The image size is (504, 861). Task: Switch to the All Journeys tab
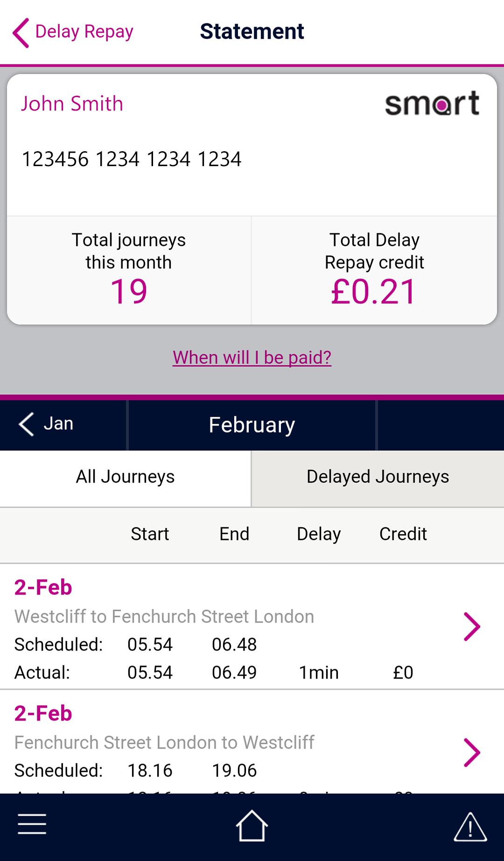[x=125, y=477]
